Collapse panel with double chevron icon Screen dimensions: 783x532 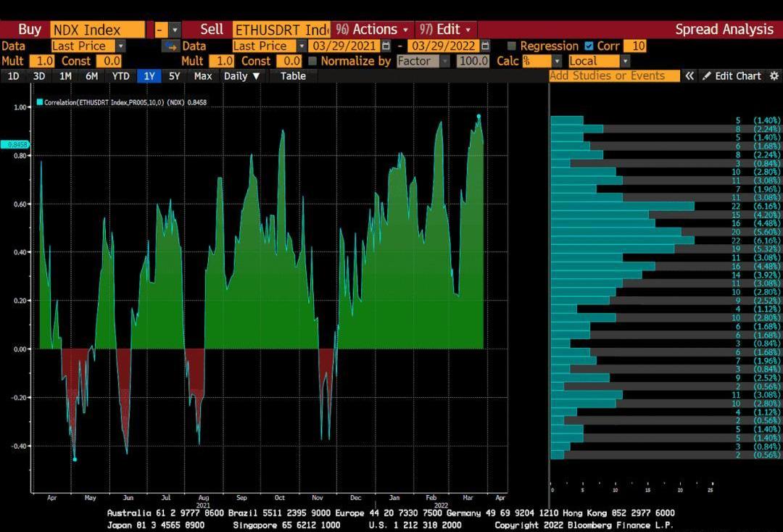pyautogui.click(x=689, y=76)
